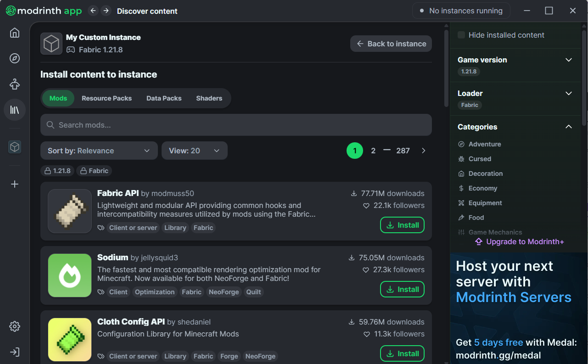
Task: Go back with the left arrow icon
Action: pos(93,11)
